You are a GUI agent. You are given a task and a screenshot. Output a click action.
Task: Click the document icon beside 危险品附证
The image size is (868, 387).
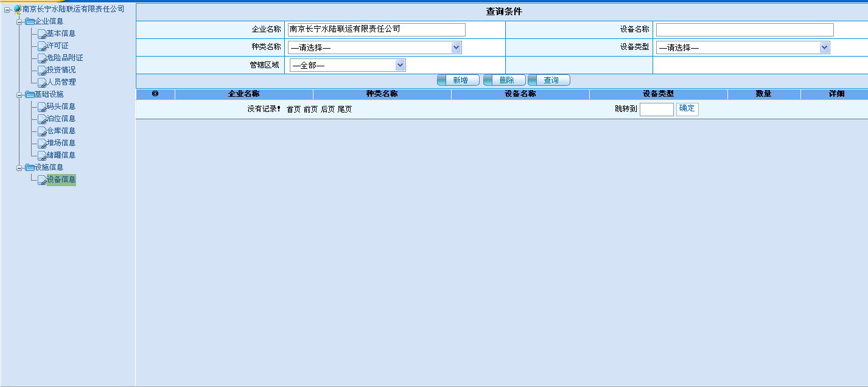pos(41,58)
